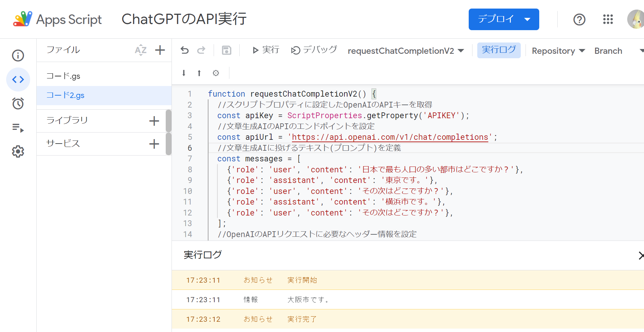Viewport: 644px width, 332px height.
Task: Click the save project floppy disk icon
Action: pyautogui.click(x=226, y=50)
